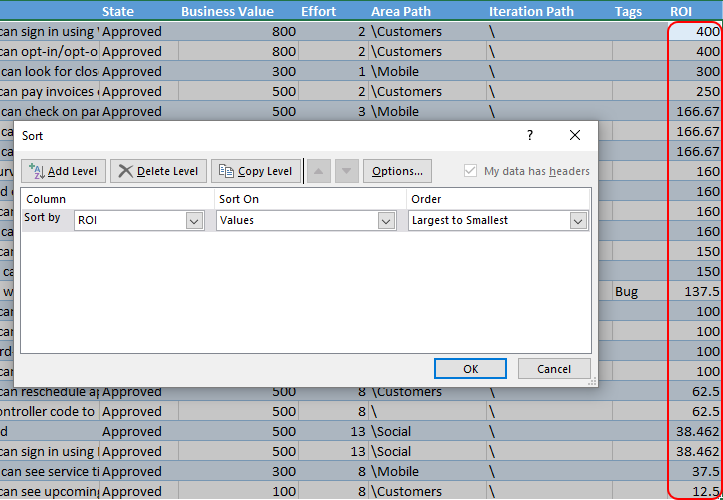This screenshot has height=500, width=723.
Task: Click the help question mark icon
Action: tap(530, 135)
